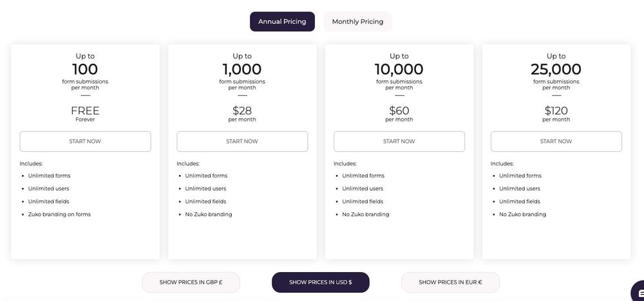Click the 10,000 submissions plan heading
Viewport: 644px width, 301px height.
[x=399, y=69]
